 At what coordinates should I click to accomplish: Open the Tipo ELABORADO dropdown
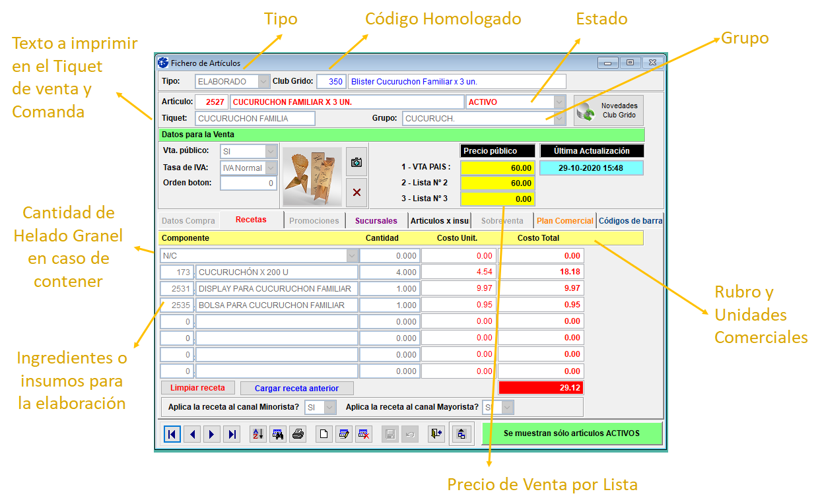coord(263,82)
